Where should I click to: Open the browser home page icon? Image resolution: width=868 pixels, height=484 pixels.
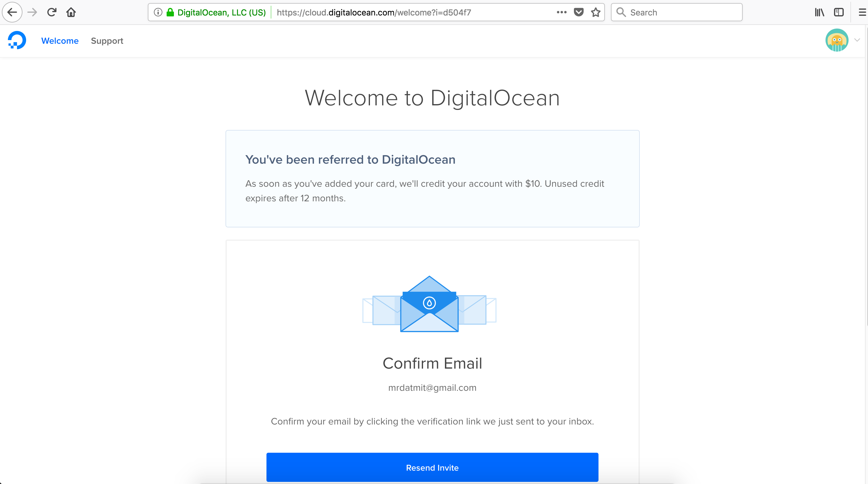click(x=71, y=12)
